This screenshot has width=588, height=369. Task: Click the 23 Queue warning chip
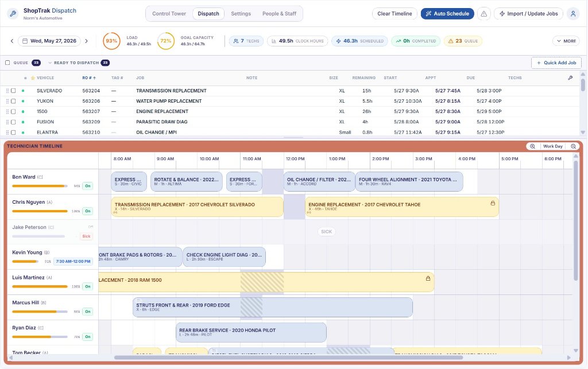[x=463, y=41]
